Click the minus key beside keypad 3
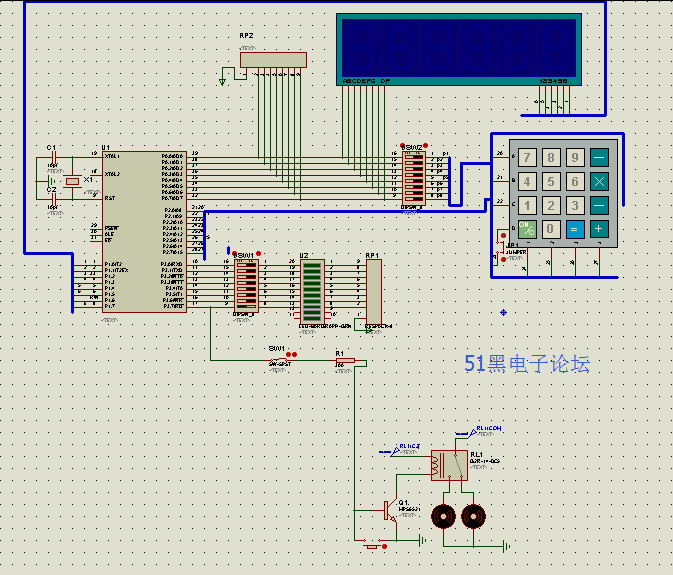The height and width of the screenshot is (575, 673). (x=599, y=206)
